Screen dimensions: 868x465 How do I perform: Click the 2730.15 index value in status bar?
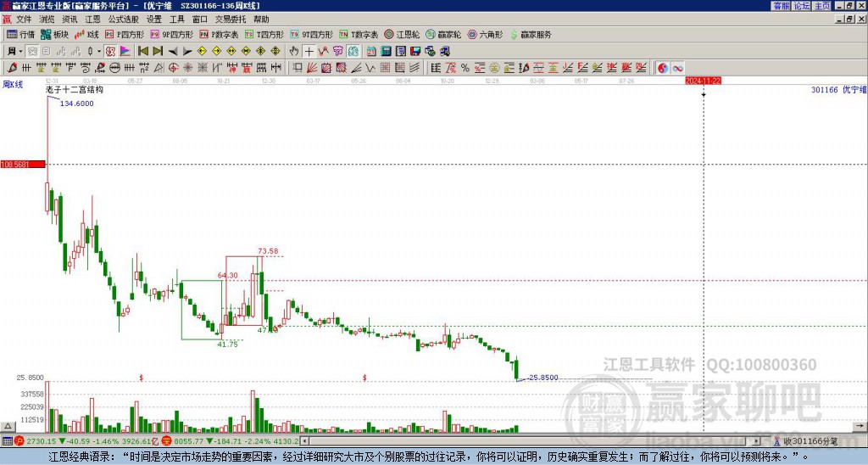click(41, 441)
